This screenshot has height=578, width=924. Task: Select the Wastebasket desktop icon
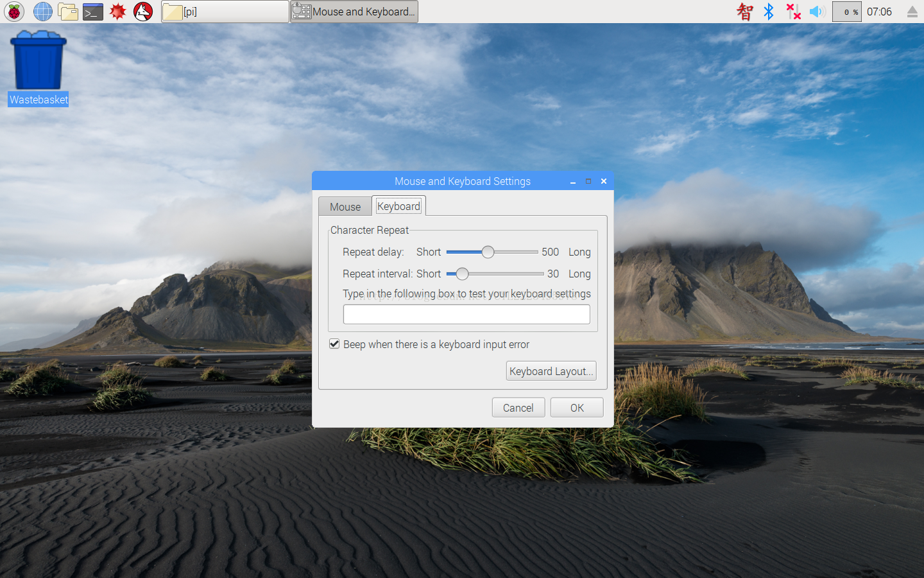(x=38, y=68)
